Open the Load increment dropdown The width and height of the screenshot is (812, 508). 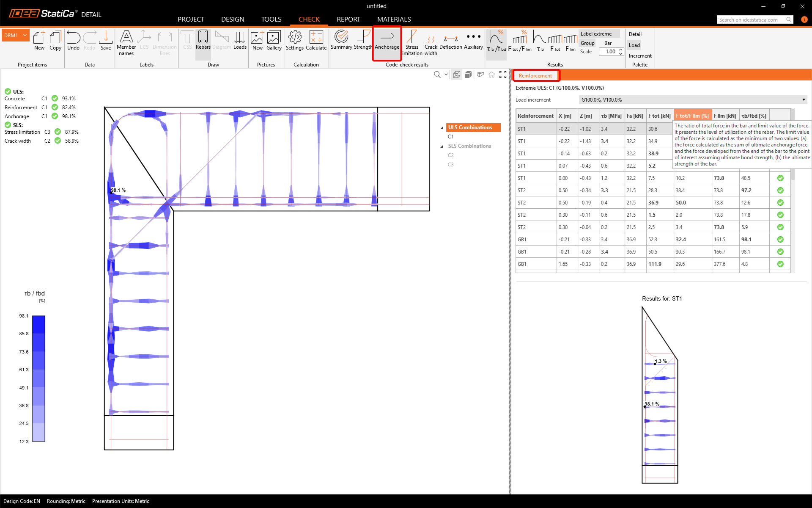point(693,100)
